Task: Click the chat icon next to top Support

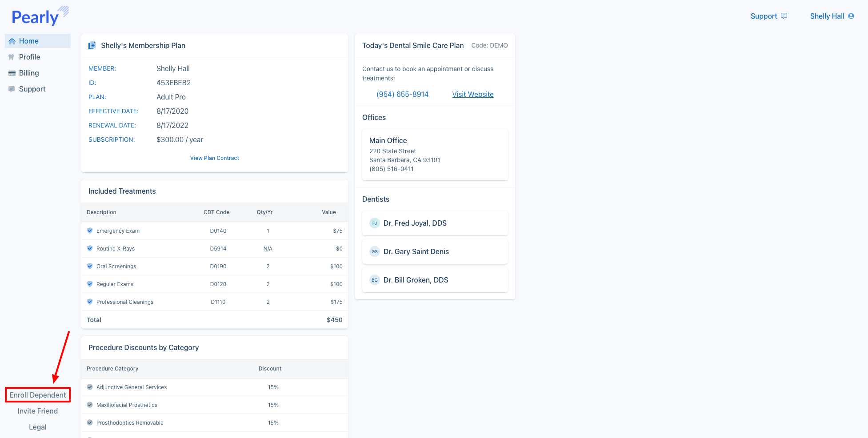Action: coord(784,16)
